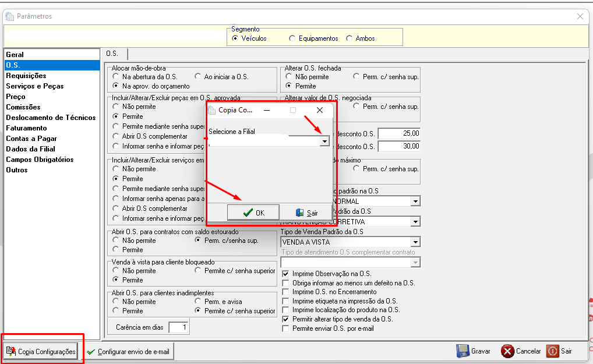Confirm with the green check OK button
593x364 pixels.
pos(253,213)
